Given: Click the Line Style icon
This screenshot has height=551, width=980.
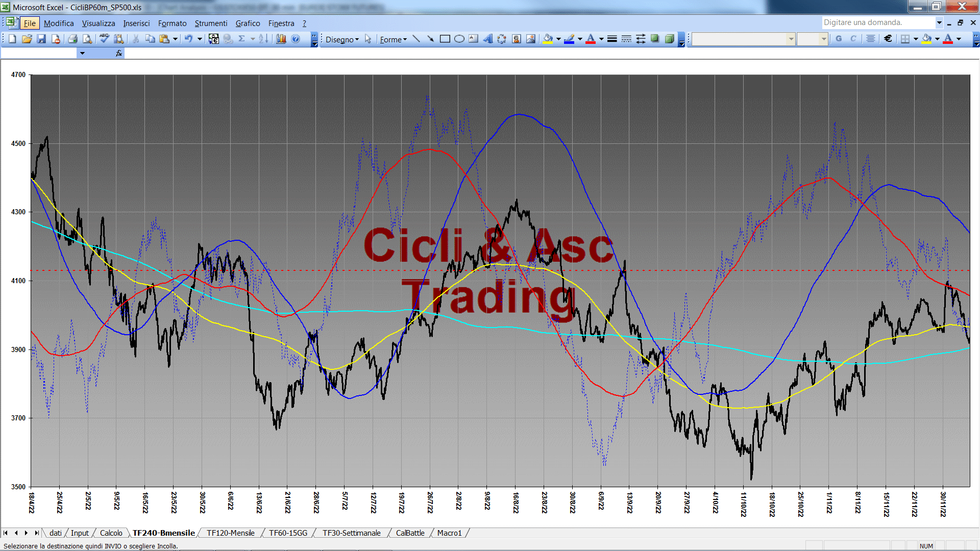Looking at the screenshot, I should 612,39.
